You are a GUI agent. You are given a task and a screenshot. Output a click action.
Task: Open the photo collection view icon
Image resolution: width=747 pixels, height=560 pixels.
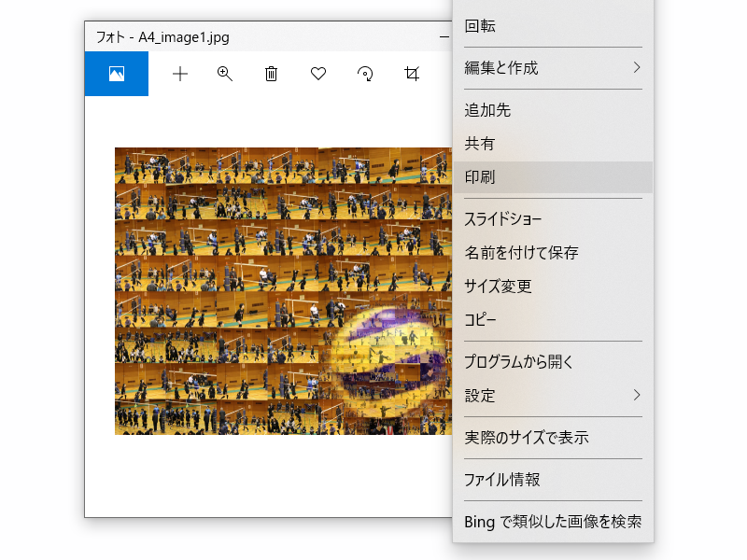point(116,74)
